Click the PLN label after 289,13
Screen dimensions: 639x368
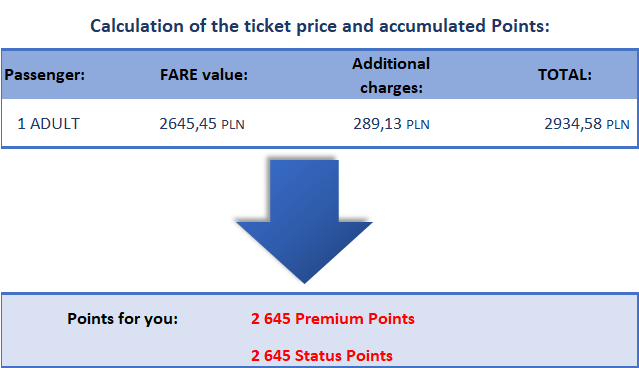418,125
